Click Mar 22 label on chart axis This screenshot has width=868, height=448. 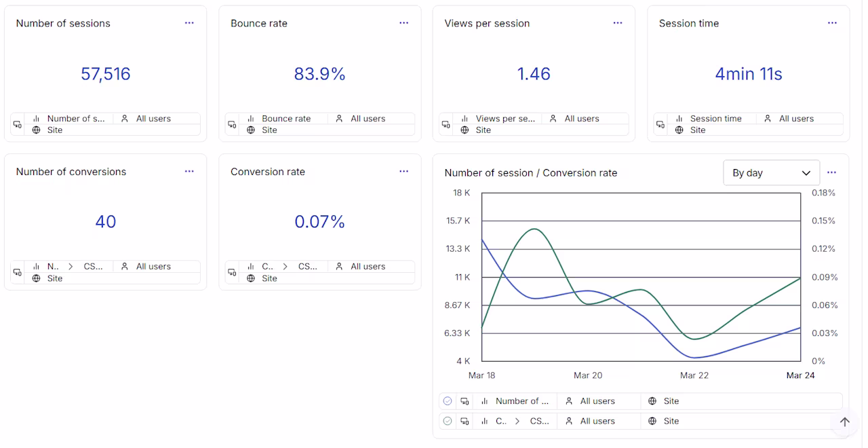(694, 375)
